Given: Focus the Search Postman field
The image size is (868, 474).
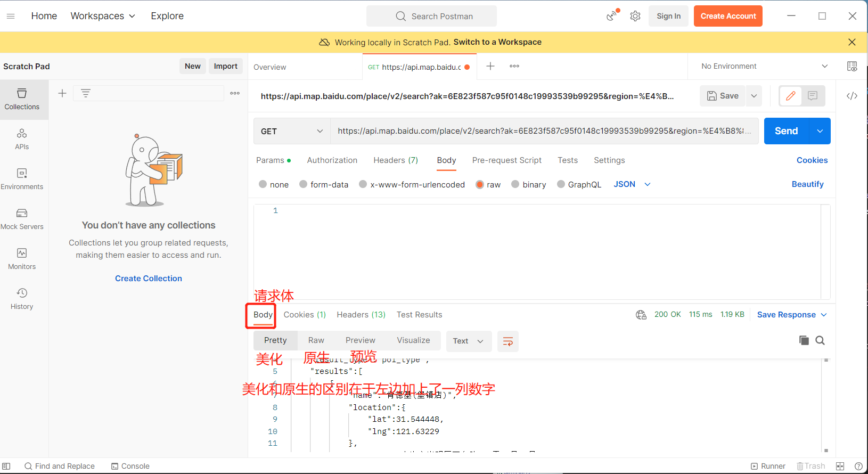Looking at the screenshot, I should pyautogui.click(x=431, y=16).
